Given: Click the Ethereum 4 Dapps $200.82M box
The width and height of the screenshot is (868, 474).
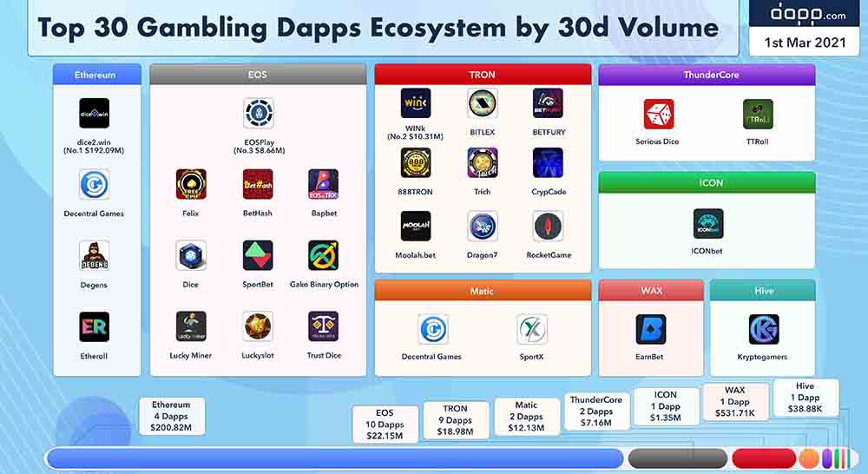Looking at the screenshot, I should click(x=172, y=416).
